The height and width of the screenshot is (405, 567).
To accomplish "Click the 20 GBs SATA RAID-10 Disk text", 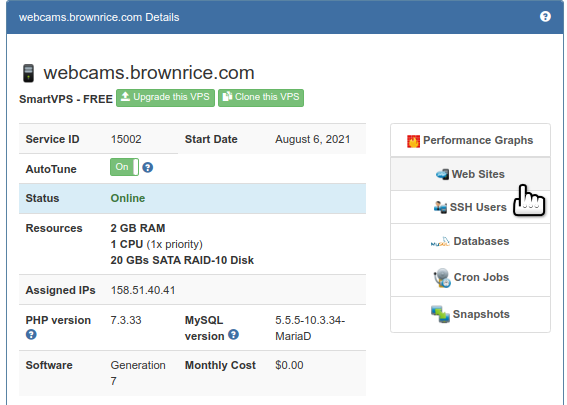I will click(x=182, y=260).
